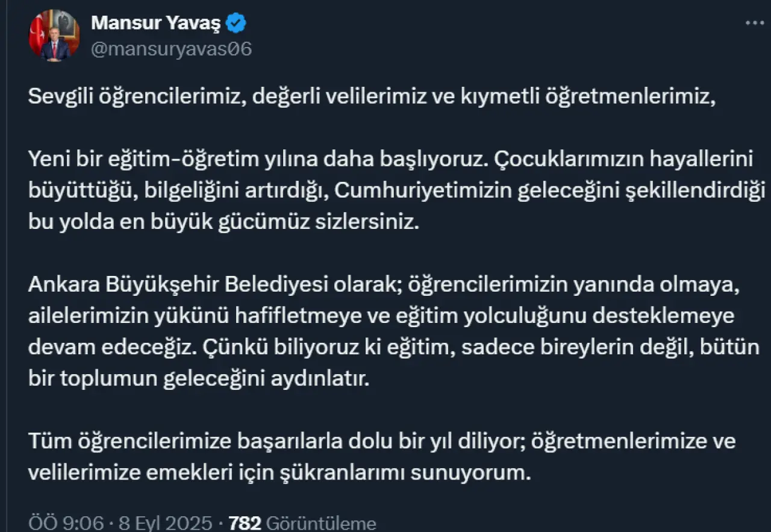Screen dimensions: 771x532
Task: Open the three-dot more options menu
Action: [754, 23]
